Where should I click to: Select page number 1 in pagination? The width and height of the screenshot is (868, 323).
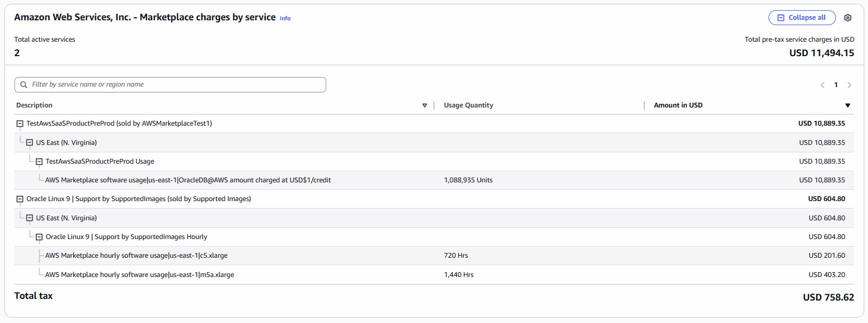click(x=836, y=85)
